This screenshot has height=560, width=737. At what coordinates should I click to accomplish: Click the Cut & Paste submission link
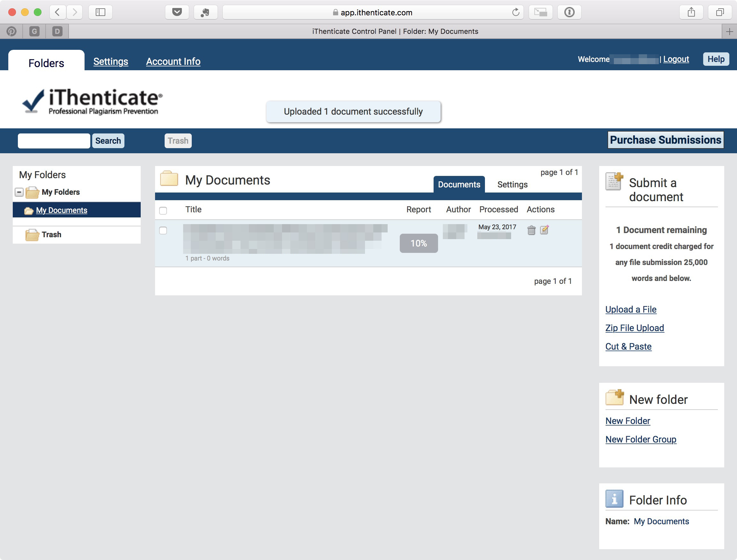[x=628, y=346]
